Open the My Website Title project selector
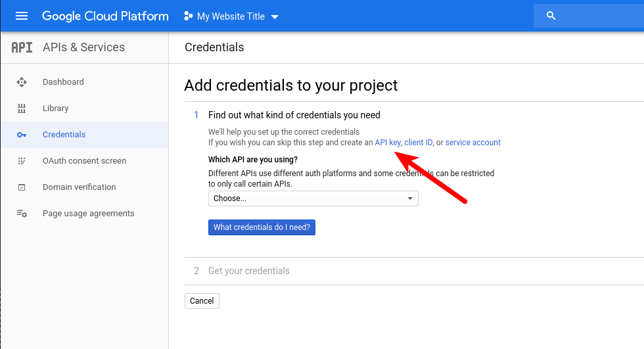 231,16
